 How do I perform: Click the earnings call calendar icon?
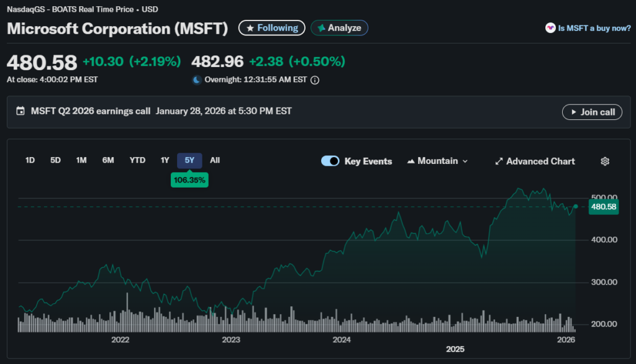[20, 111]
